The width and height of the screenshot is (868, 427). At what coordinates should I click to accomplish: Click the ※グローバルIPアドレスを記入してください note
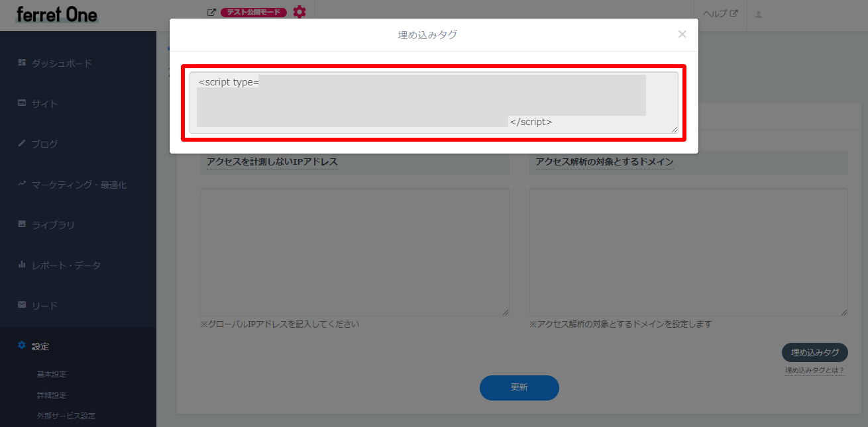pos(280,324)
